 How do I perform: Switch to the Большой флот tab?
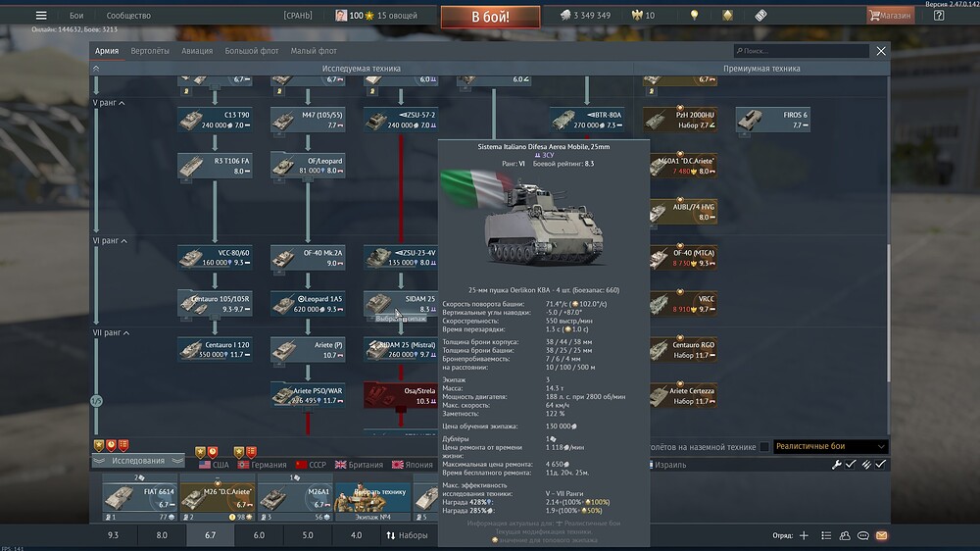pyautogui.click(x=251, y=51)
